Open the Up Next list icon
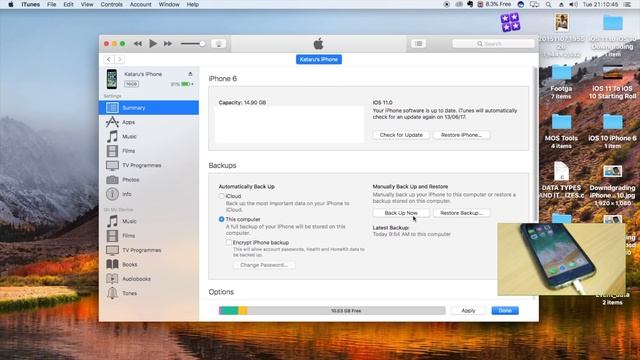640x360 pixels. click(x=418, y=44)
